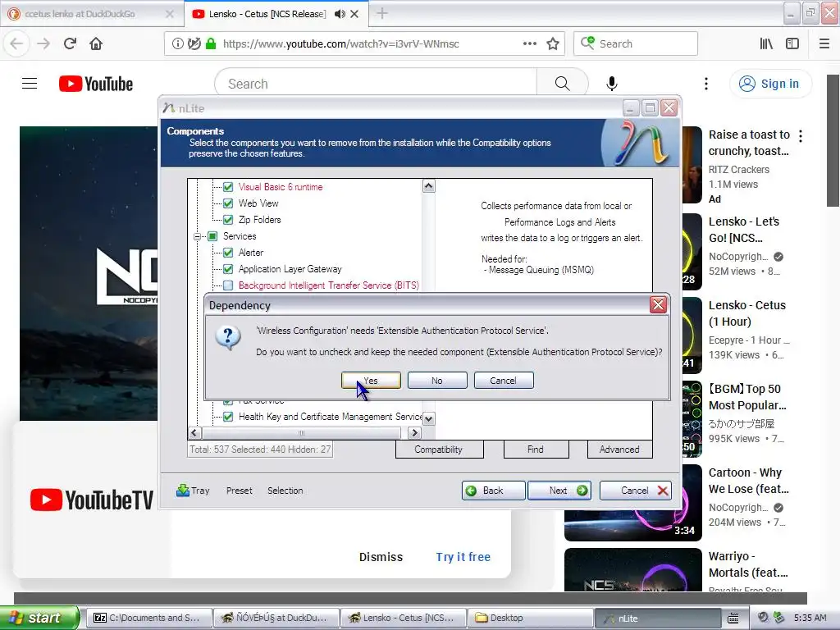Toggle the browser sidebar icon
Image resolution: width=840 pixels, height=630 pixels.
pyautogui.click(x=792, y=43)
